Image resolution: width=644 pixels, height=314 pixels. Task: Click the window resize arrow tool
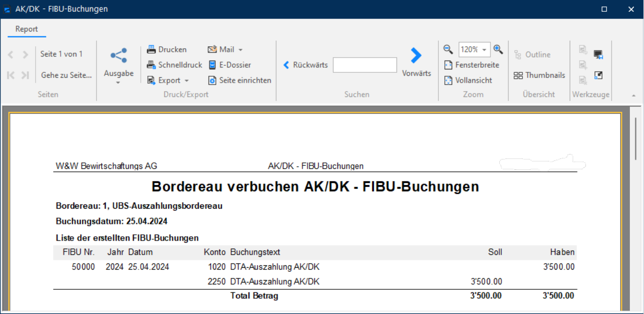598,75
